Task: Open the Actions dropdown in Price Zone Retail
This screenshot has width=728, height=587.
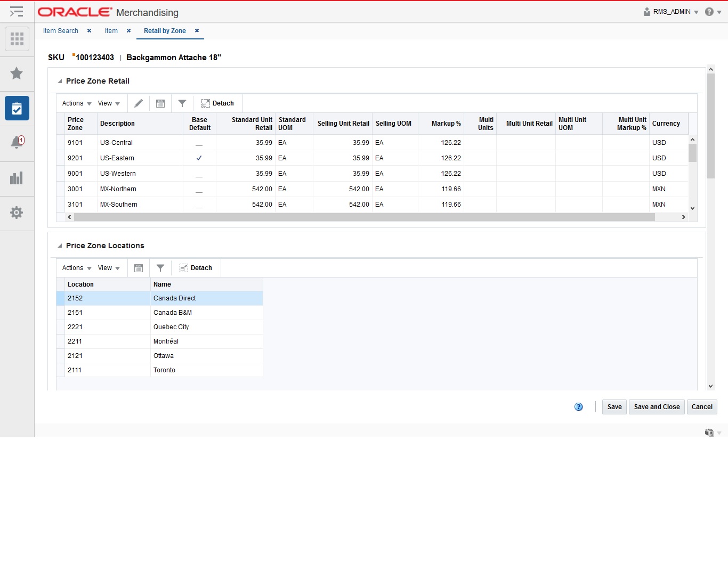Action: [x=75, y=103]
